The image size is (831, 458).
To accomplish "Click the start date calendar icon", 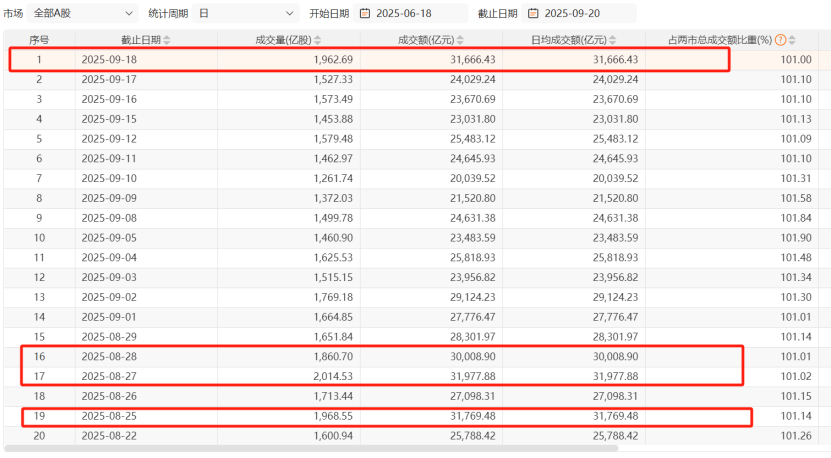I will pos(364,13).
